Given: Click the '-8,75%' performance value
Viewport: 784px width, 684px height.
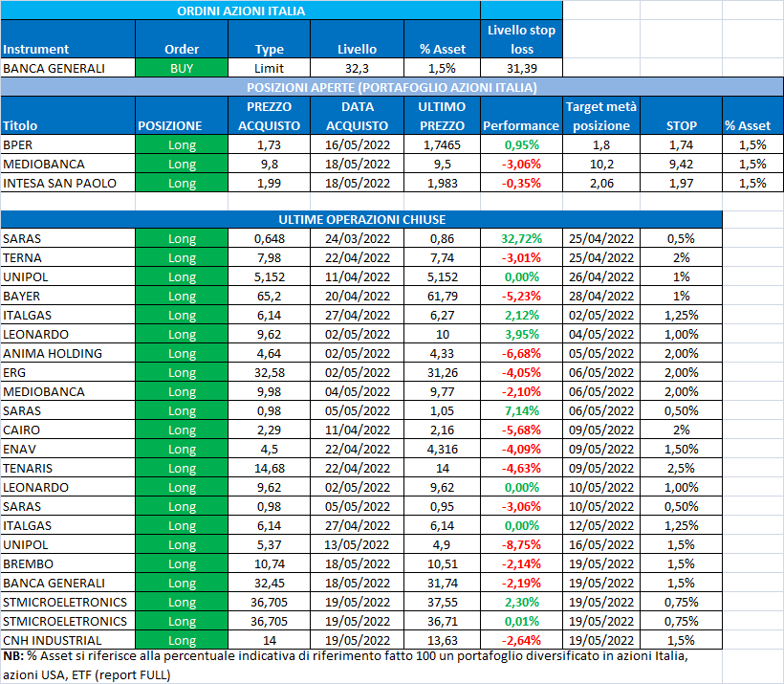Looking at the screenshot, I should tap(521, 544).
